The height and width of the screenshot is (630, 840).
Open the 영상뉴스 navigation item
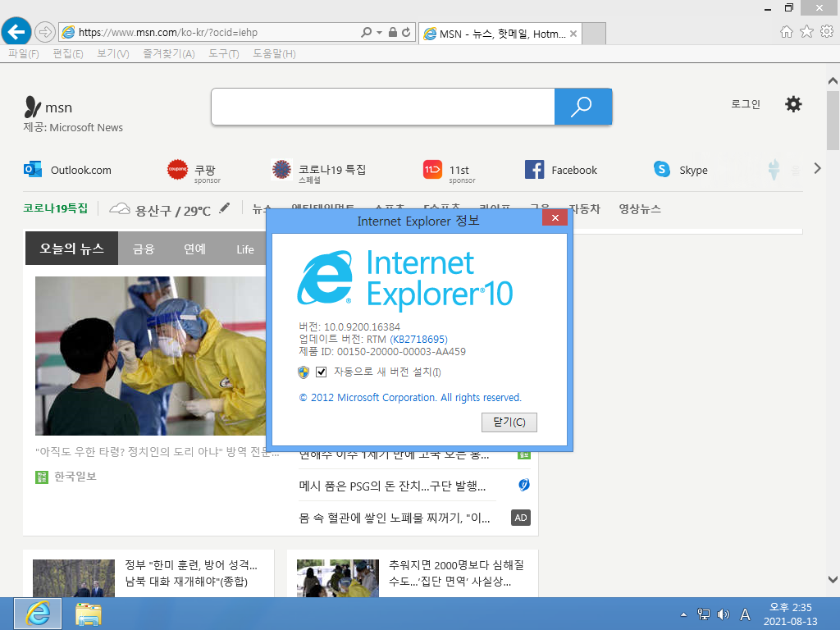click(x=640, y=209)
